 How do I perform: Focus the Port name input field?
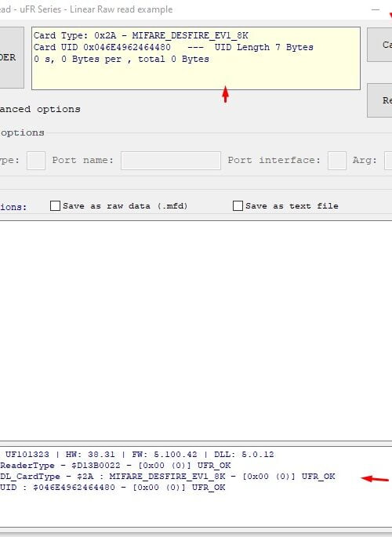[170, 161]
